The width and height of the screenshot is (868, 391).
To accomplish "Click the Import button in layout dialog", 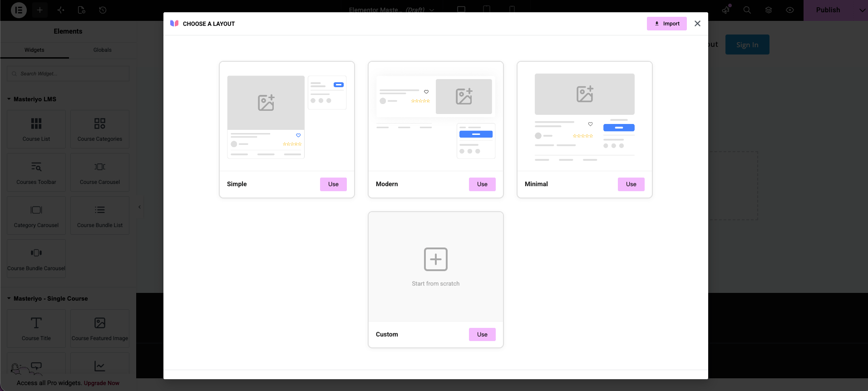I will point(667,24).
